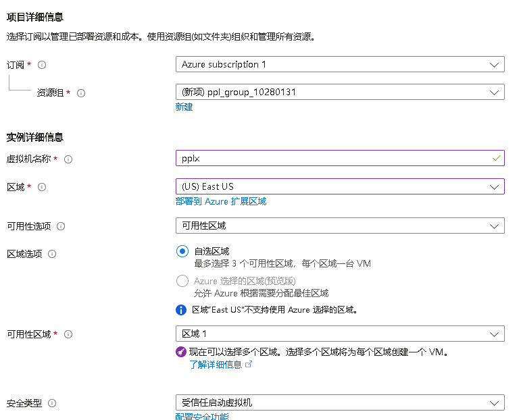Expand the 资源组 ppl_group dropdown
Viewport: 521px width, 420px height.
click(339, 92)
